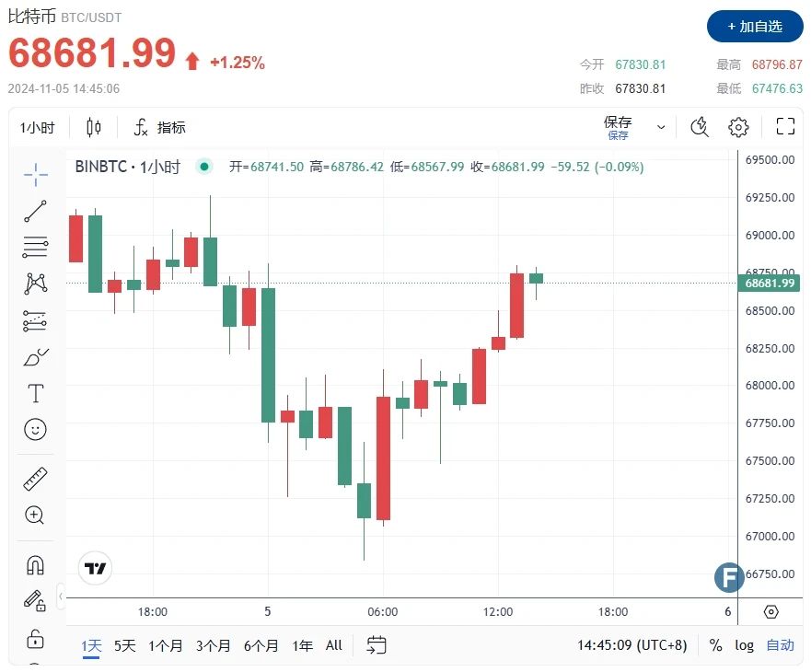Select the trend line drawing tool
811x672 pixels.
(x=35, y=211)
